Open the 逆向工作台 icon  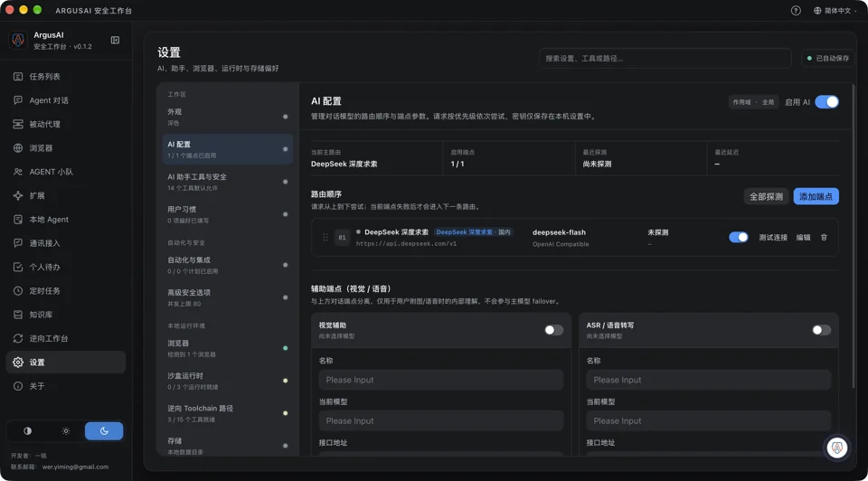(x=18, y=338)
